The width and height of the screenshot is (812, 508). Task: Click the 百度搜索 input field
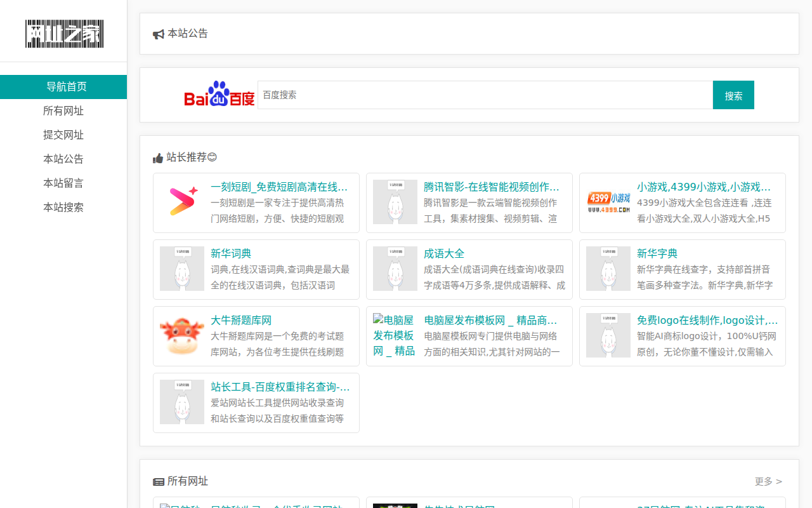tap(485, 95)
